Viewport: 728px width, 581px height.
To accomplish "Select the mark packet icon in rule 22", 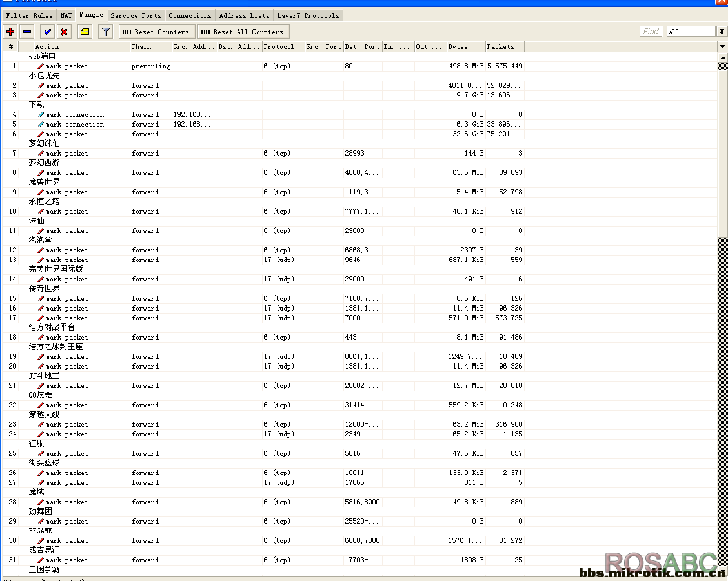I will [41, 405].
